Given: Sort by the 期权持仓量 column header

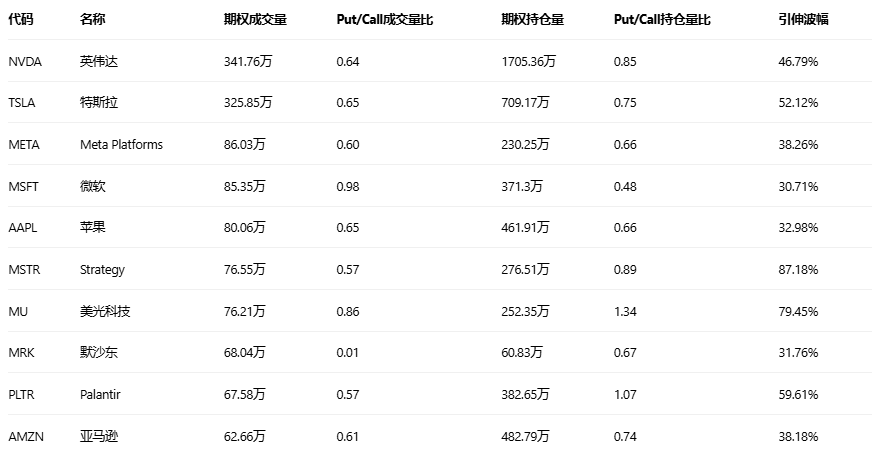Looking at the screenshot, I should pos(532,20).
